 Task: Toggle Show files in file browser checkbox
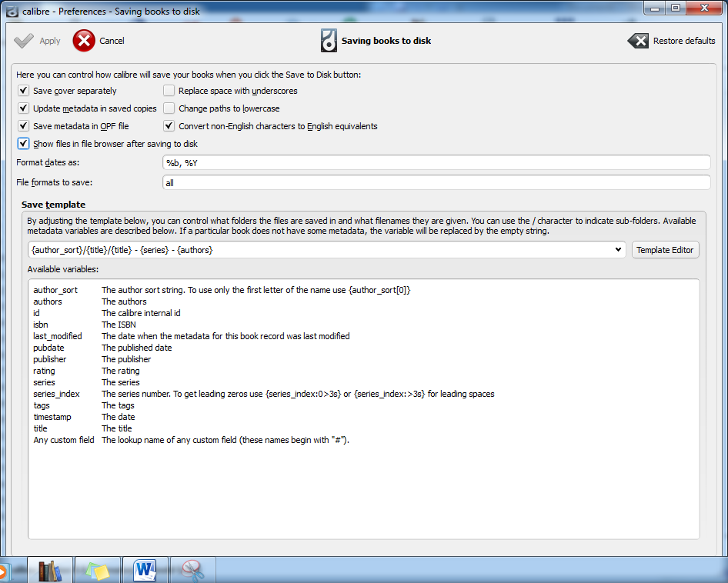(23, 143)
